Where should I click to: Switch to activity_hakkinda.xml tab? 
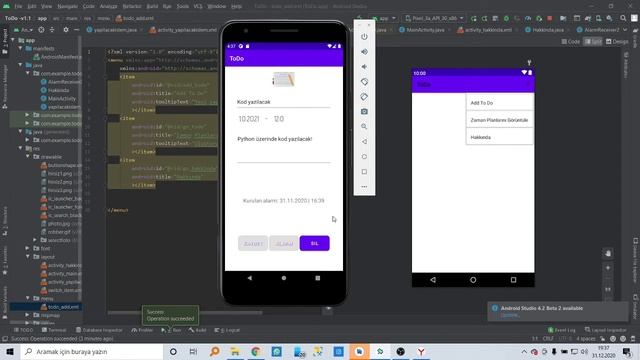(x=485, y=30)
